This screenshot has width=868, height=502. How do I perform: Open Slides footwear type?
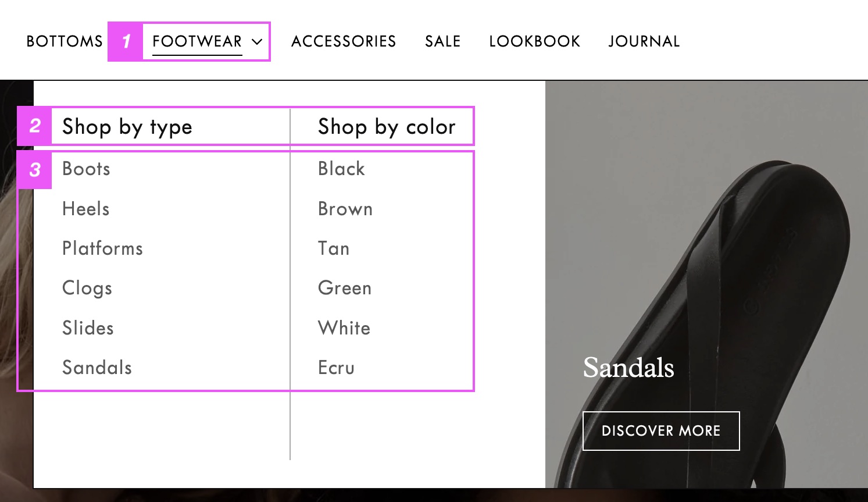[88, 328]
